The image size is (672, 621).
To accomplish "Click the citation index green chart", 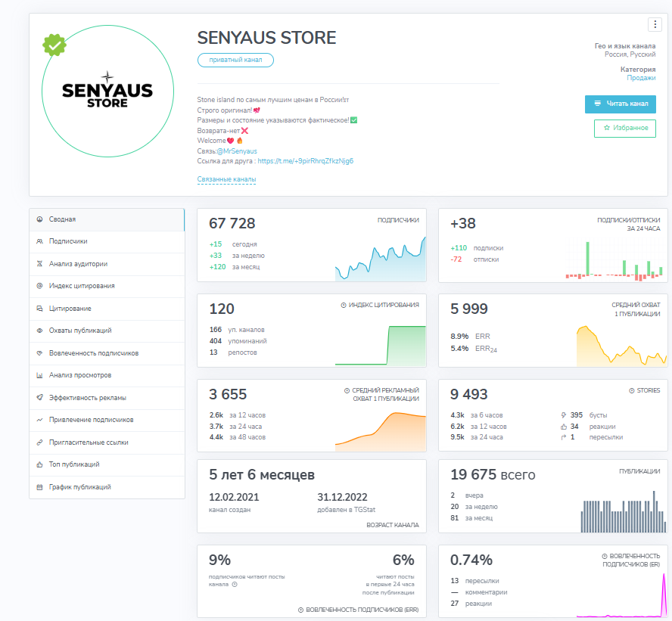I will pos(381,346).
